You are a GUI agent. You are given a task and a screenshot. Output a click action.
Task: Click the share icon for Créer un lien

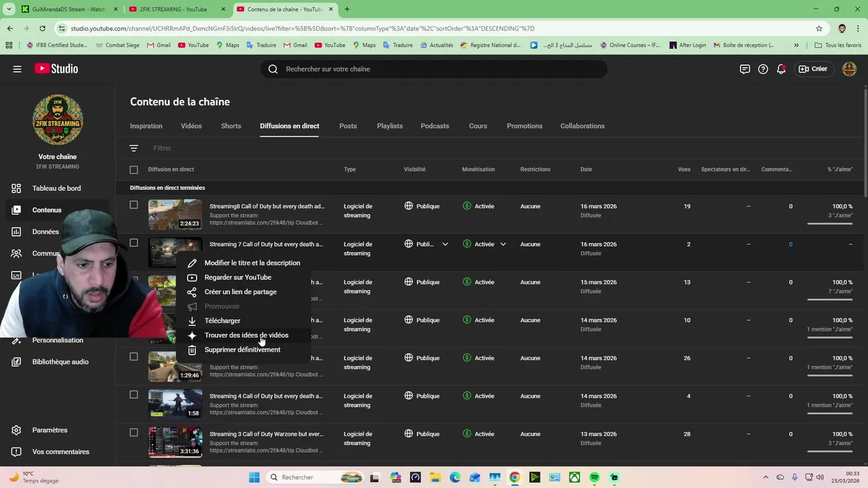coord(192,291)
